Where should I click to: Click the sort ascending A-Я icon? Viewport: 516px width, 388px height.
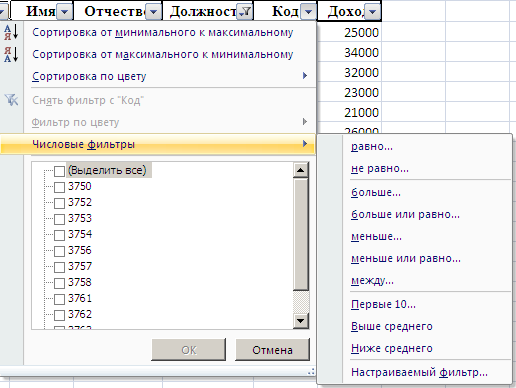tap(11, 32)
